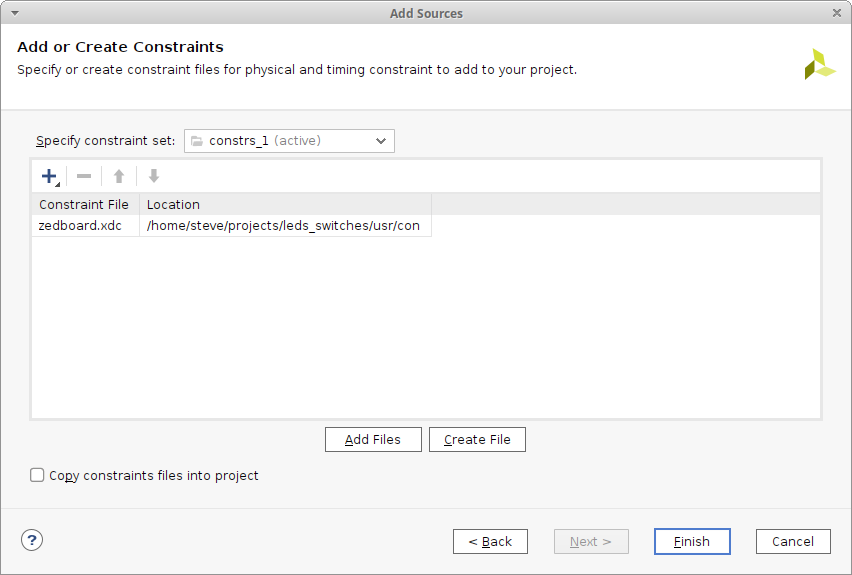Open the window menu arrow in title bar
Viewport: 852px width, 575px height.
coord(15,13)
